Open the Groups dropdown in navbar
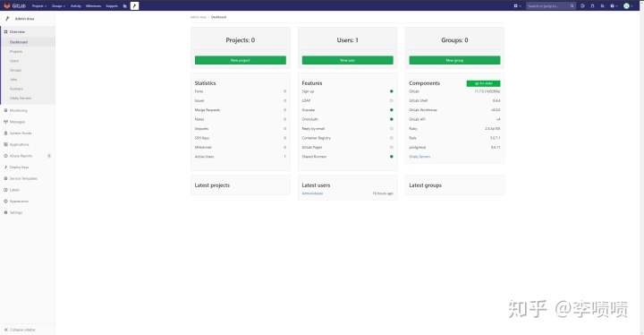 [x=58, y=6]
